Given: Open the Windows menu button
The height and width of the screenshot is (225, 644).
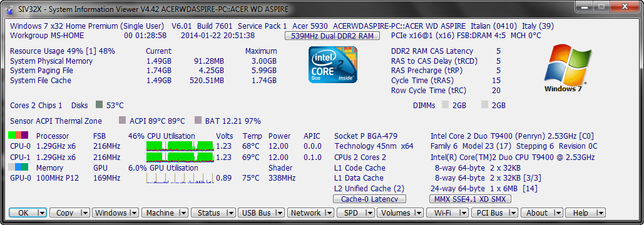Looking at the screenshot, I should tap(111, 212).
